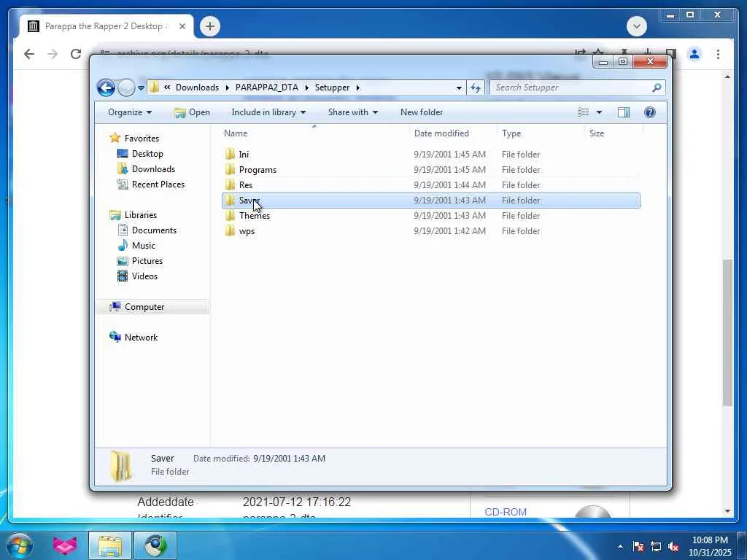Click PARAPPA2_DTA in the address breadcrumb
The image size is (747, 560).
[266, 87]
